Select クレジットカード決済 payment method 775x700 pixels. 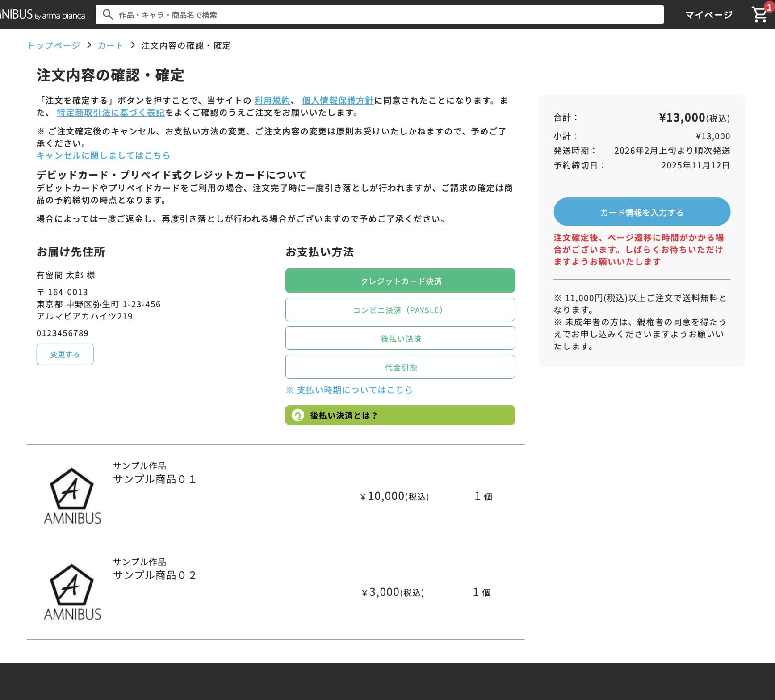tap(400, 281)
